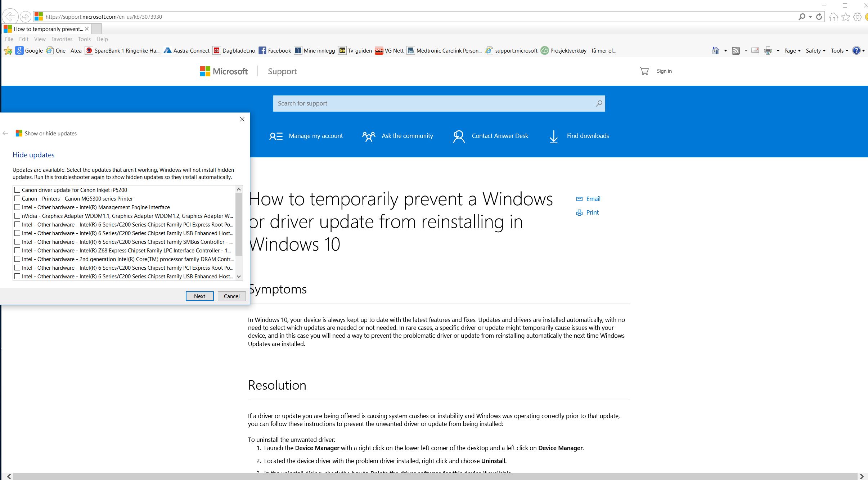This screenshot has width=868, height=480.
Task: Click the search magnifier in support search box
Action: [599, 103]
